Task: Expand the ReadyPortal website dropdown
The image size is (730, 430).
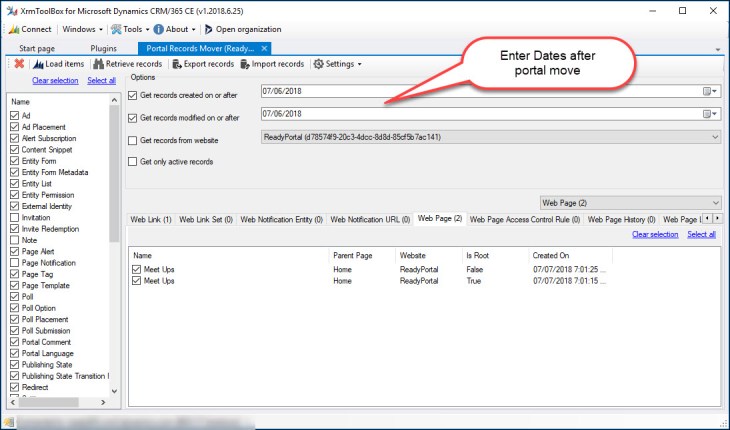Action: [x=714, y=137]
